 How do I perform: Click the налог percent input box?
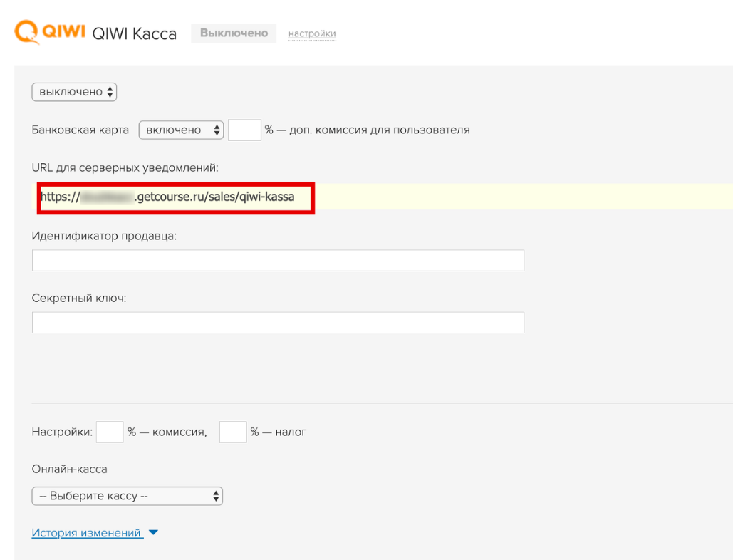click(x=233, y=432)
